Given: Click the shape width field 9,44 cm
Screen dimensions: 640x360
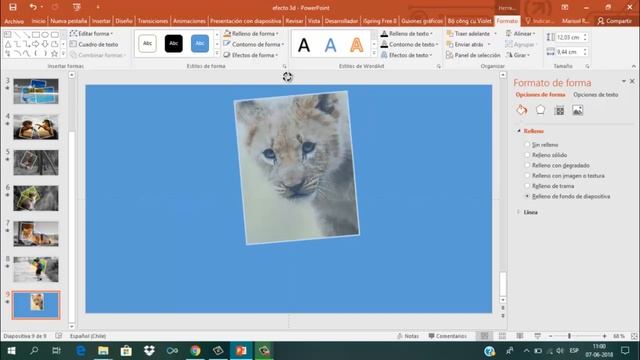Looking at the screenshot, I should (x=569, y=52).
